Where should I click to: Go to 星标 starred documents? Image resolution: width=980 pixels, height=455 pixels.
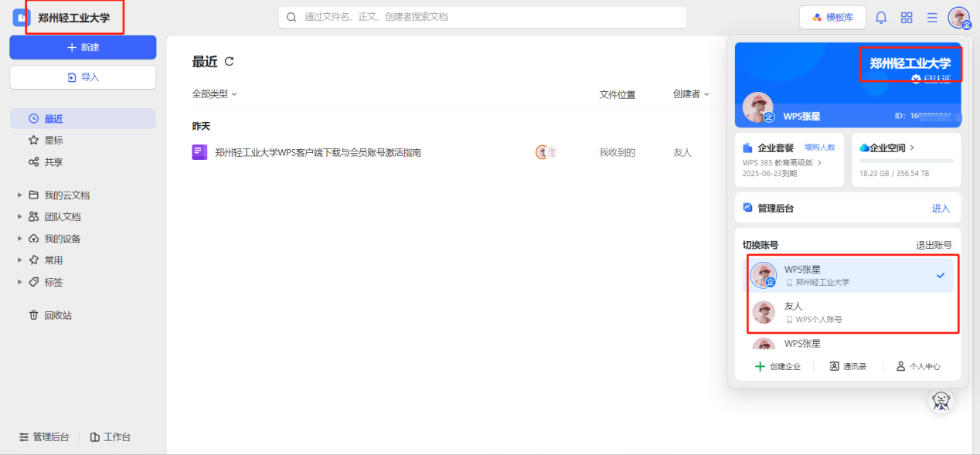coord(53,141)
